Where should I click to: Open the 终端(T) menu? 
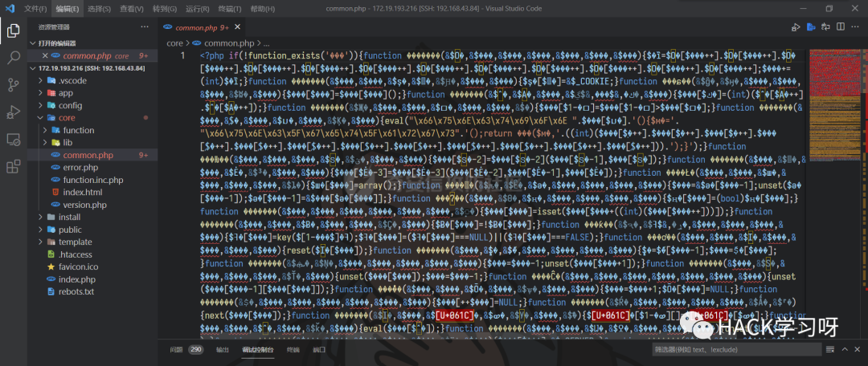pyautogui.click(x=230, y=9)
